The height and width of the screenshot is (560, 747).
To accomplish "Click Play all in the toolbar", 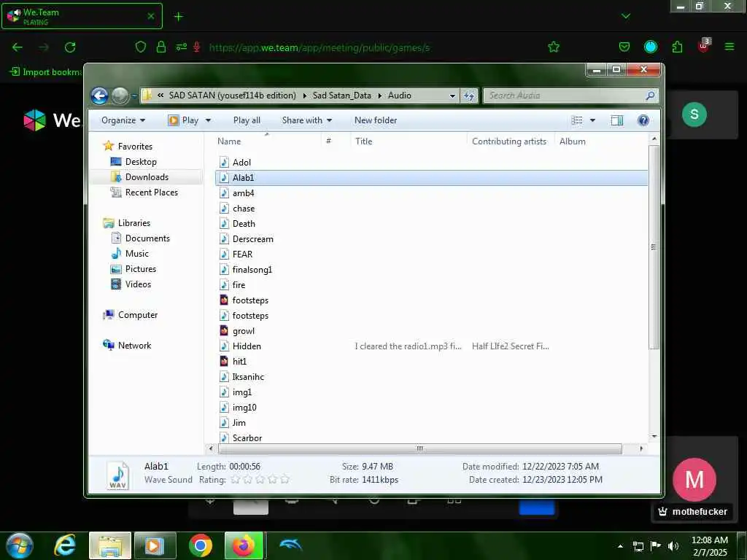I will coord(247,120).
